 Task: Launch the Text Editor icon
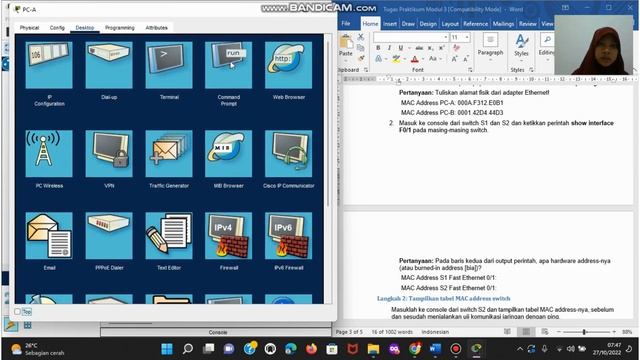[169, 236]
